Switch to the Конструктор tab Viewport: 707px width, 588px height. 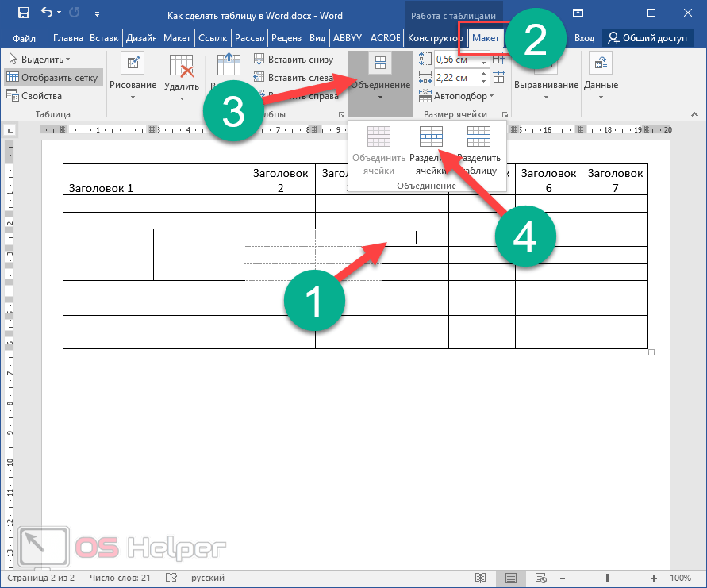click(433, 38)
